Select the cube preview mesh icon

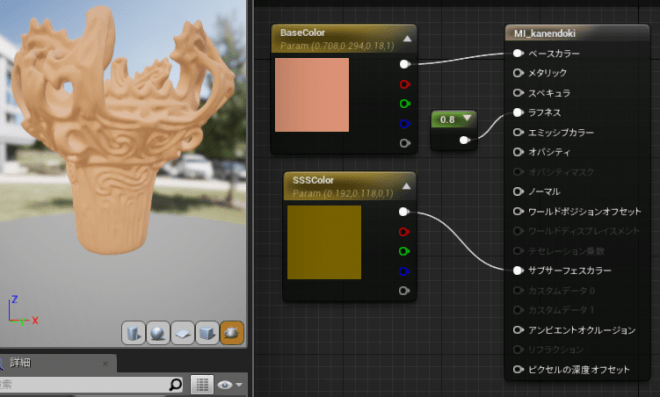[207, 333]
